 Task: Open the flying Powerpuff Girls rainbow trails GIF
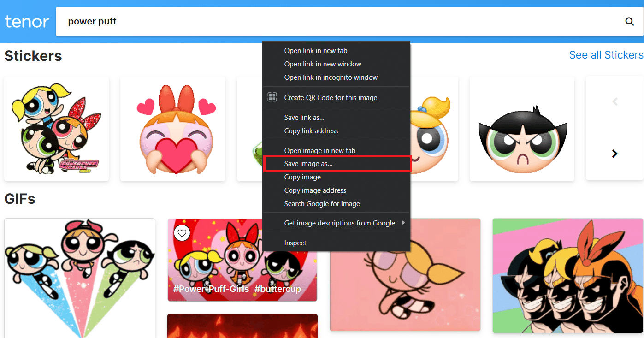tap(80, 278)
